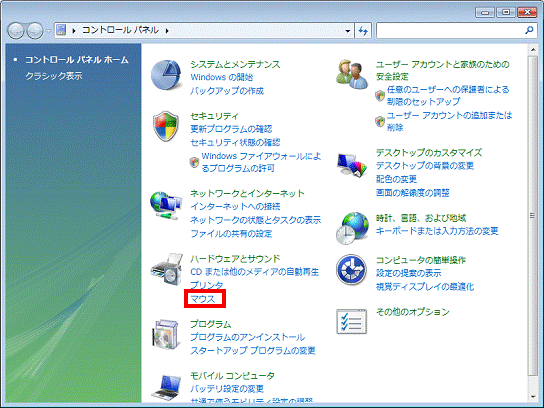Open モバイル コンピュータ heading
Viewport: 544px width, 408px height.
pos(232,376)
